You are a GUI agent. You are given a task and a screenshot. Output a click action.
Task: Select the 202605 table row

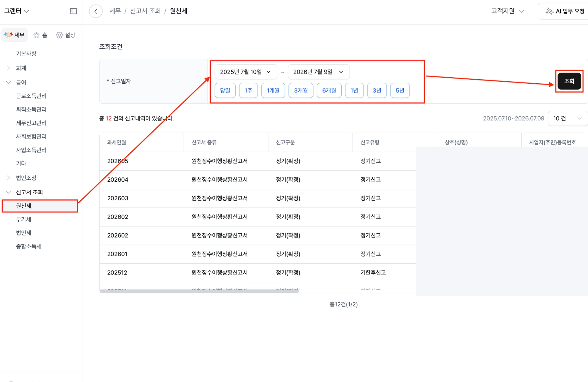click(x=258, y=161)
